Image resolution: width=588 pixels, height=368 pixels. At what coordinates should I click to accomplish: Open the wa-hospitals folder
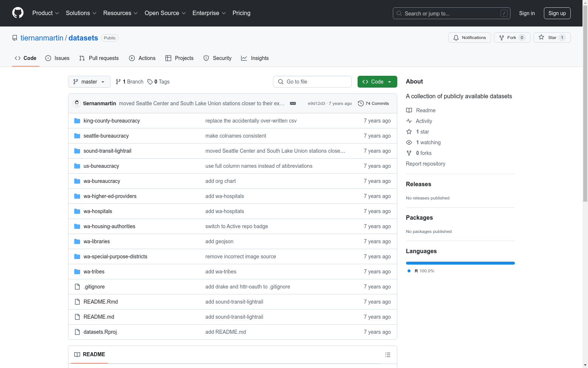[98, 211]
